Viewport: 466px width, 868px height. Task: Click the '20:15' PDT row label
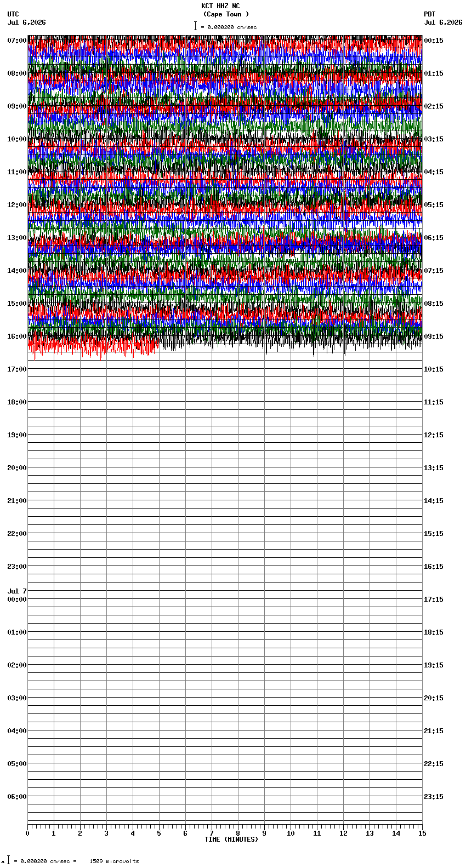click(x=434, y=698)
